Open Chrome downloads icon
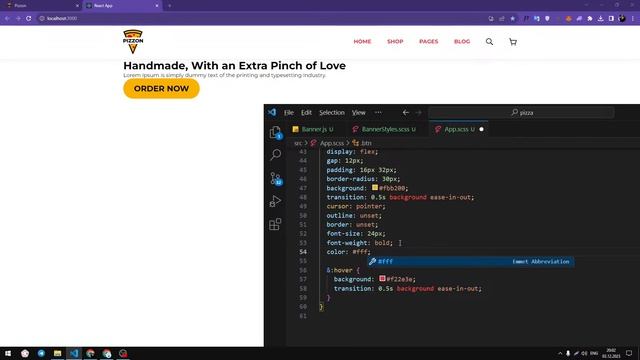Screen dimensions: 640x360 pos(600,18)
